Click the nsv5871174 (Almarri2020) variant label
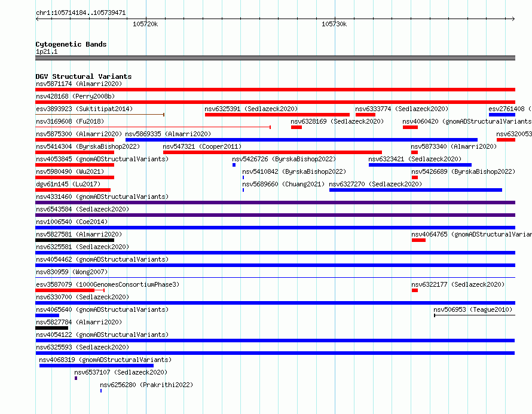 click(79, 84)
